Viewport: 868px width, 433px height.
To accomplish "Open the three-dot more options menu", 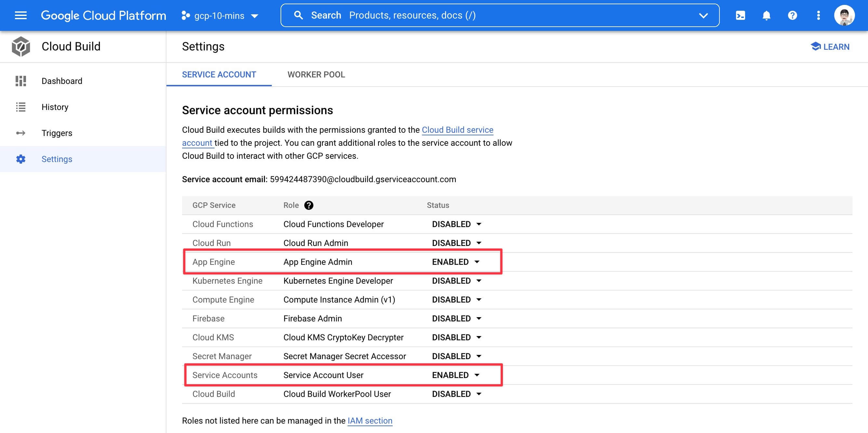I will tap(818, 16).
